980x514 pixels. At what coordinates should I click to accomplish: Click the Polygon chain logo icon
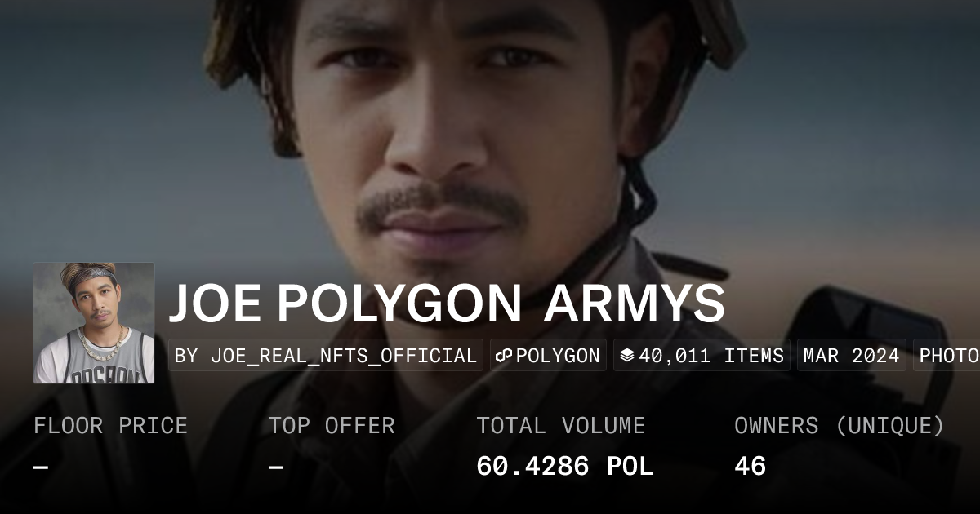(504, 356)
